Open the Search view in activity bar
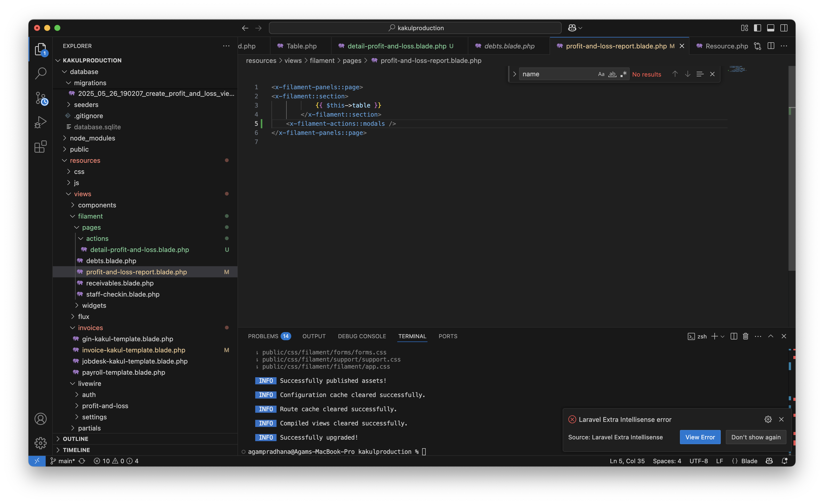 click(x=41, y=73)
